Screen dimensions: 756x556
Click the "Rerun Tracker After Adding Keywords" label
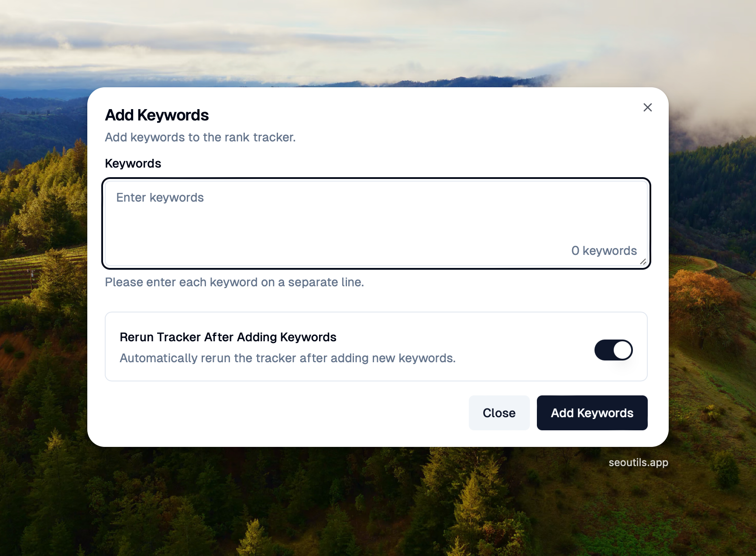(228, 337)
